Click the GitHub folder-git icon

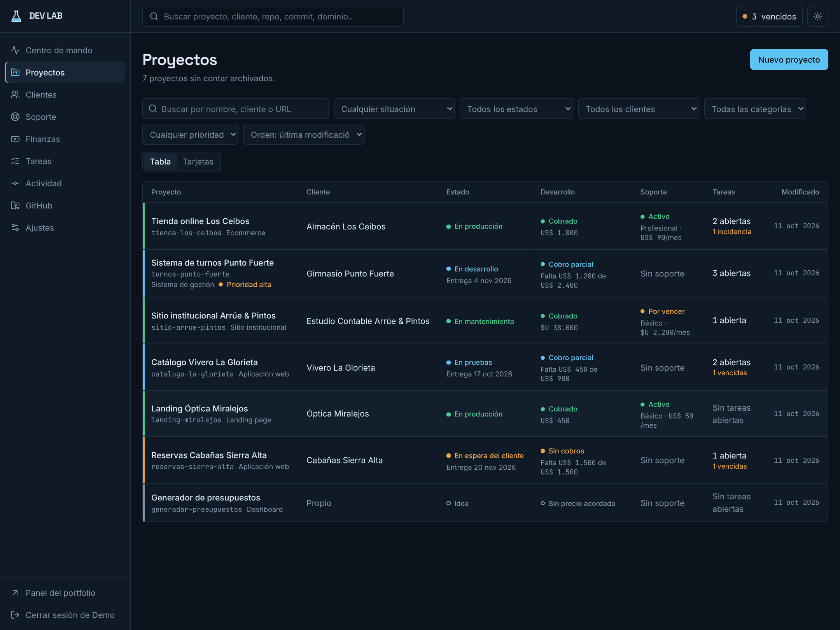pos(15,205)
